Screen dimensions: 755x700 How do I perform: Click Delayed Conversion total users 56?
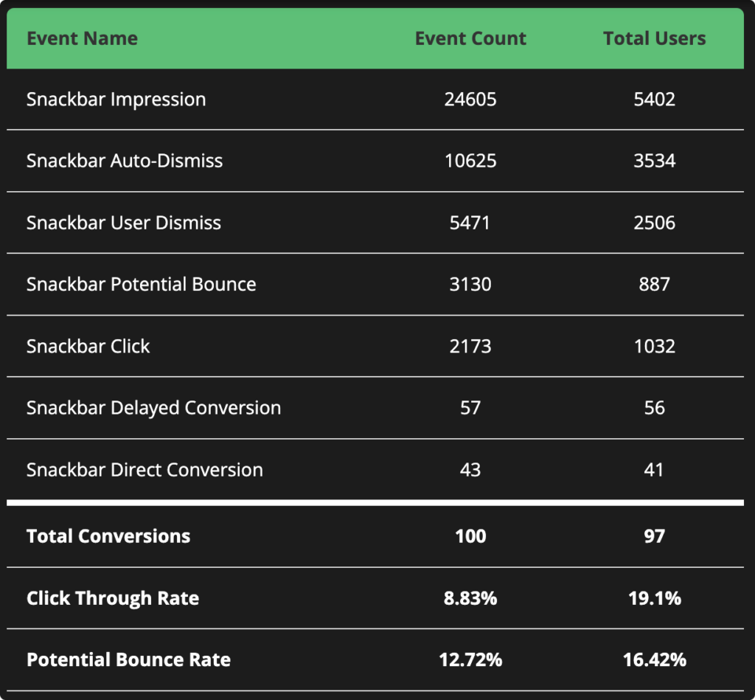tap(654, 408)
